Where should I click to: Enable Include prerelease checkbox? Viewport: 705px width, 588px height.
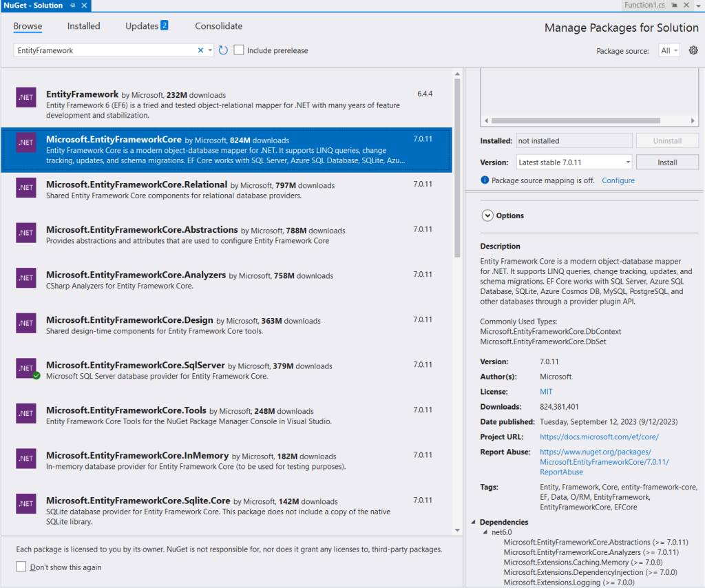coord(239,50)
